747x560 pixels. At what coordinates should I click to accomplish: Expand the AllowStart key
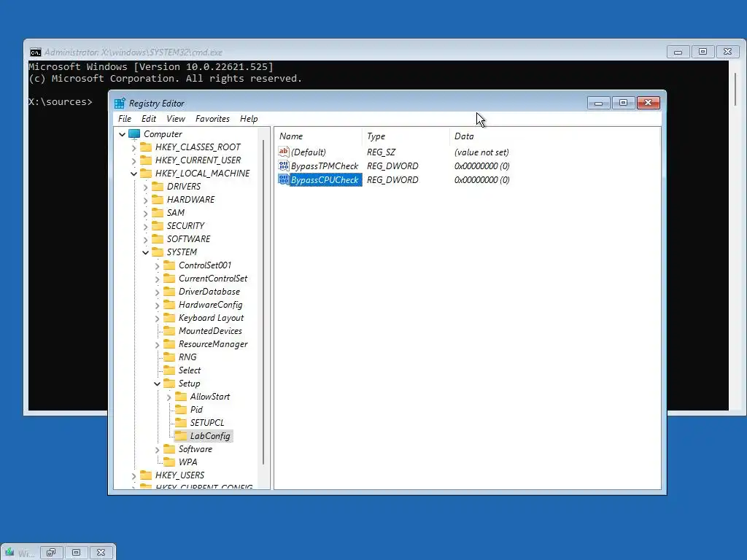(x=169, y=397)
